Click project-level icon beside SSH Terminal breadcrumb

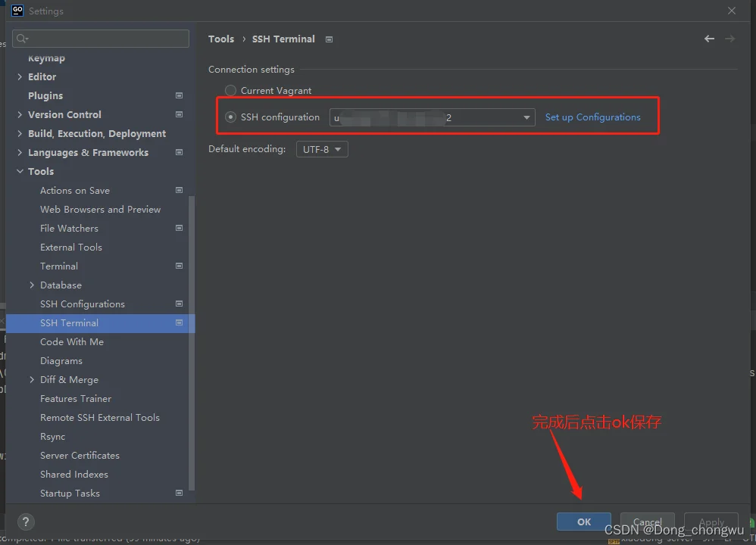point(329,39)
